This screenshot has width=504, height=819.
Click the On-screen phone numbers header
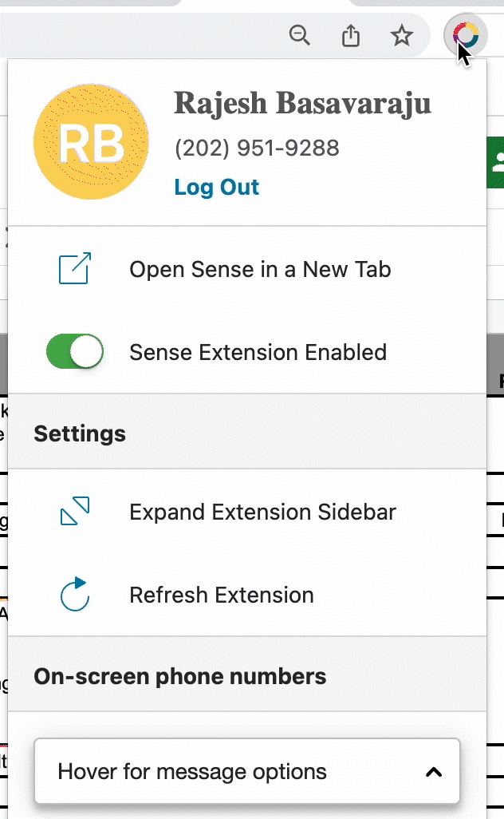pos(180,676)
